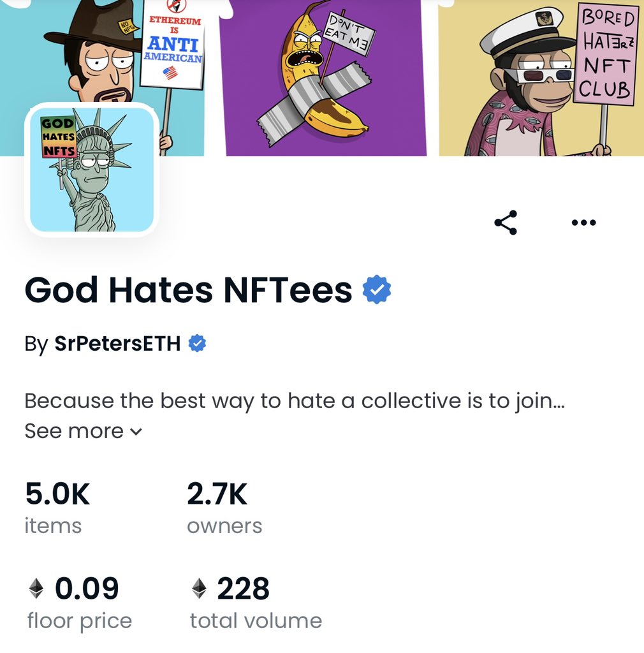Click the verified badge beside God Hates NFTees

point(377,290)
